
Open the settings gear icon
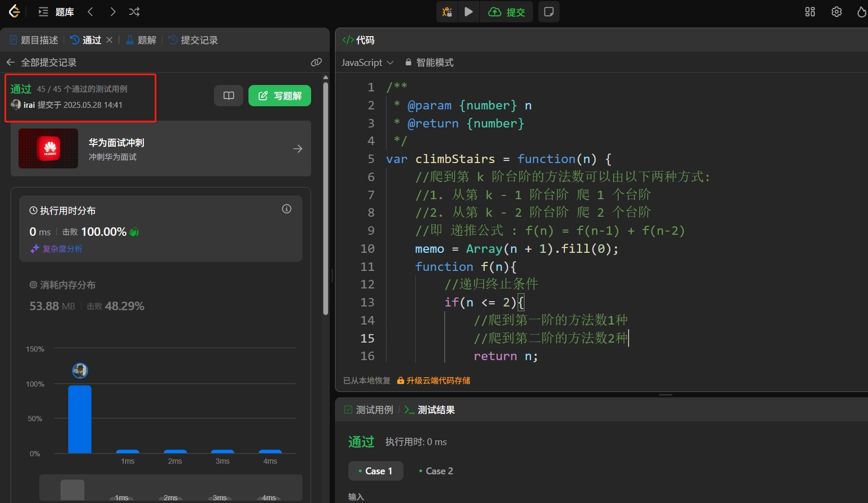(x=836, y=12)
